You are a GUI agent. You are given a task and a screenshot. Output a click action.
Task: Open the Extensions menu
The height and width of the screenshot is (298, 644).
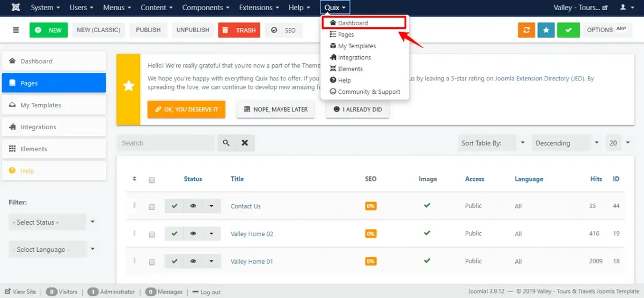259,8
